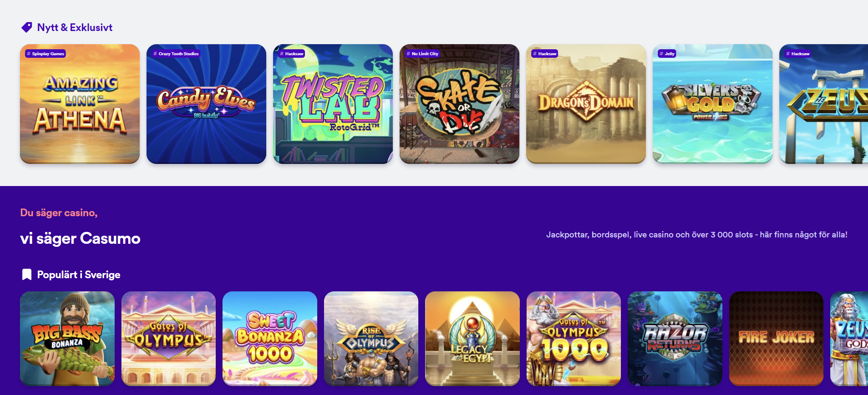868x395 pixels.
Task: Open the Rise of Olympus game
Action: tap(371, 339)
